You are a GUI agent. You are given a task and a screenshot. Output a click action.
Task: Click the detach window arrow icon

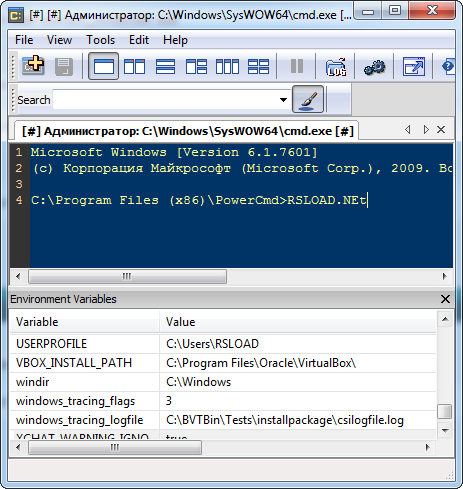pos(414,66)
